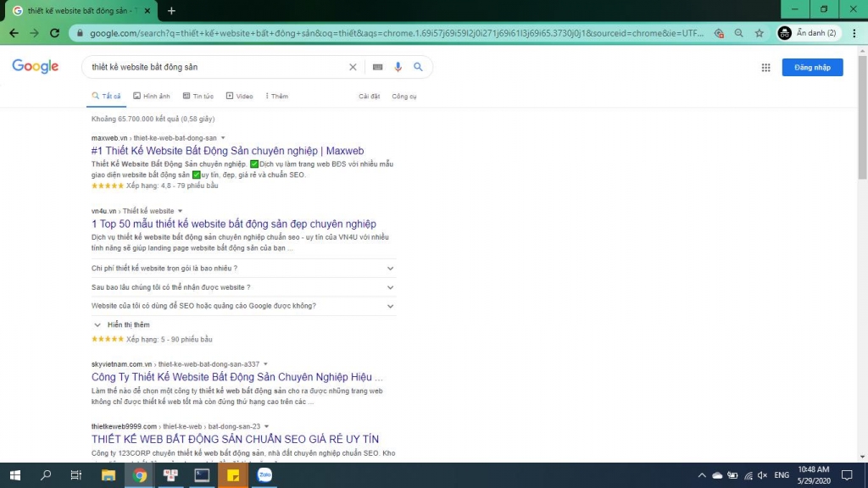Click the Chrome icon on the taskbar
Screen dimensions: 868x488
(x=140, y=475)
